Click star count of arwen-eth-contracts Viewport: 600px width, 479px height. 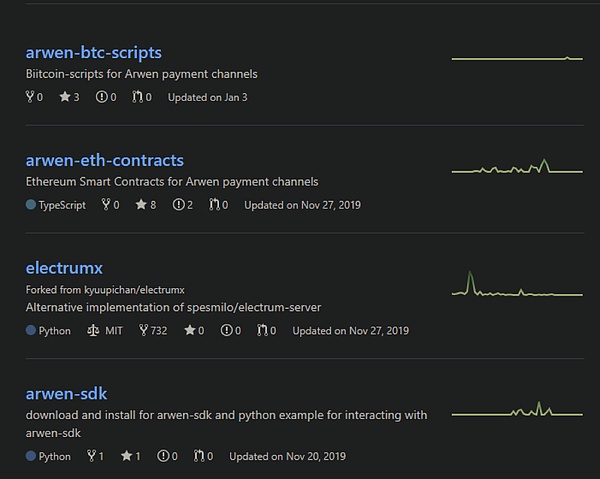point(153,205)
